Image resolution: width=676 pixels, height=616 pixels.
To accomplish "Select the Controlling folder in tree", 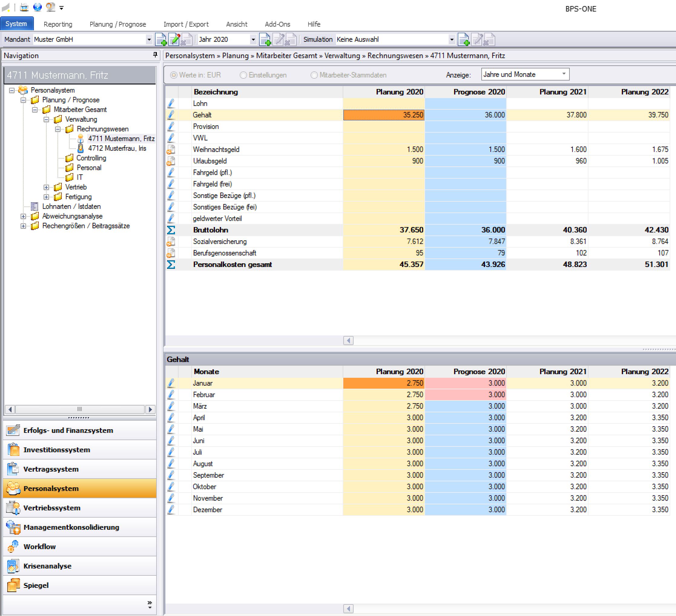I will click(x=91, y=158).
